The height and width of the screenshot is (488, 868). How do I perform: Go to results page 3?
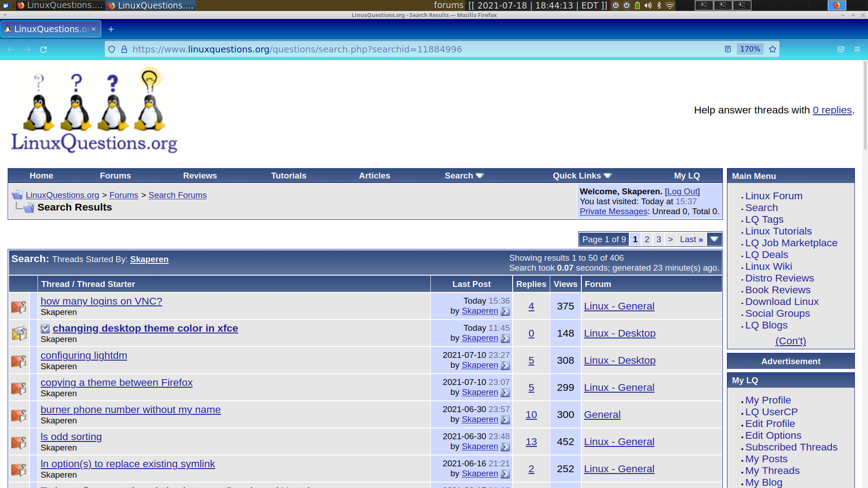[659, 239]
